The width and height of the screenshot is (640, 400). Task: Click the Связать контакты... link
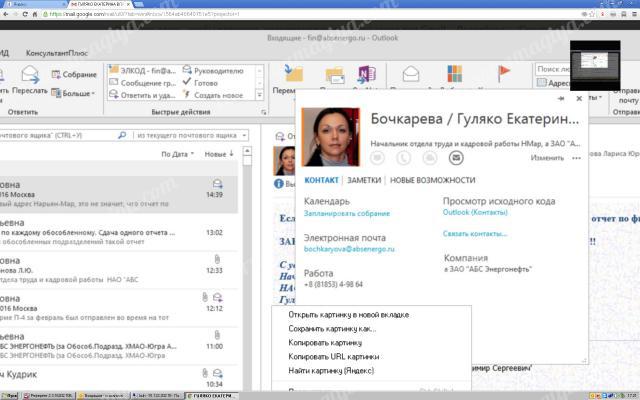pyautogui.click(x=475, y=234)
